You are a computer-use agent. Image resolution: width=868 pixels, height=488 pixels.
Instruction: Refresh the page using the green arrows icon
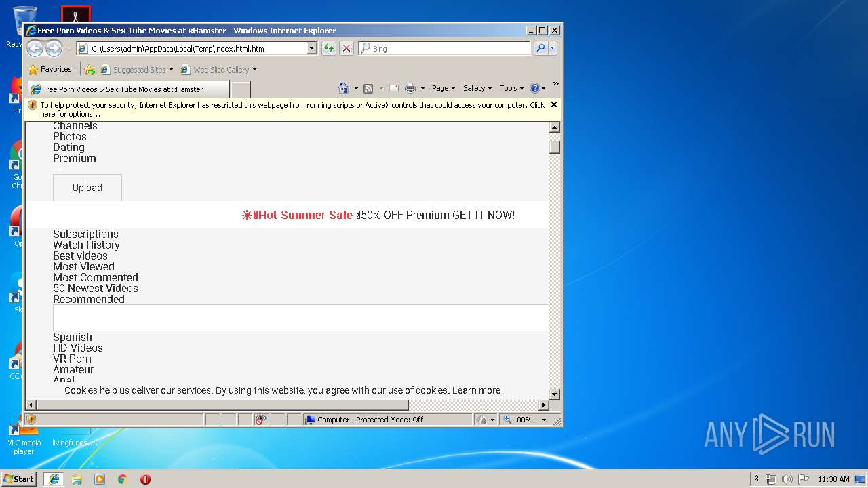pyautogui.click(x=328, y=48)
